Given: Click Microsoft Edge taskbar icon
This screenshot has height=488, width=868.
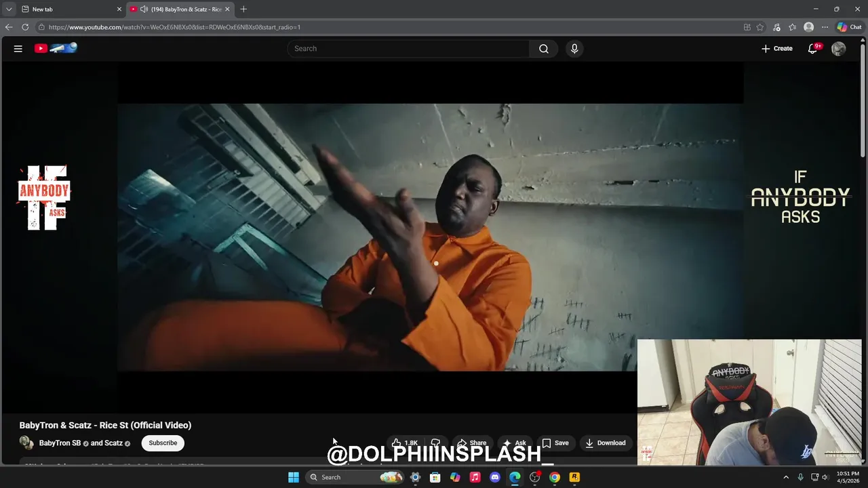Looking at the screenshot, I should pos(515,477).
